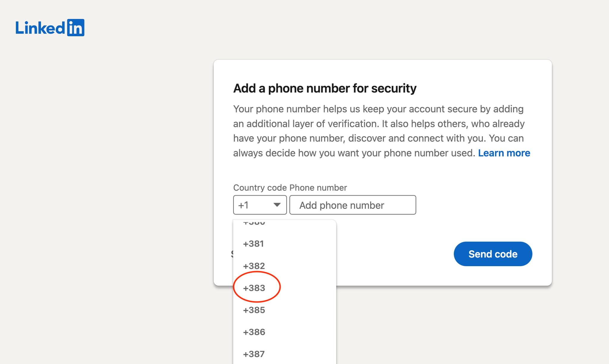This screenshot has width=609, height=364.
Task: Select the +381 country code option
Action: coord(285,244)
